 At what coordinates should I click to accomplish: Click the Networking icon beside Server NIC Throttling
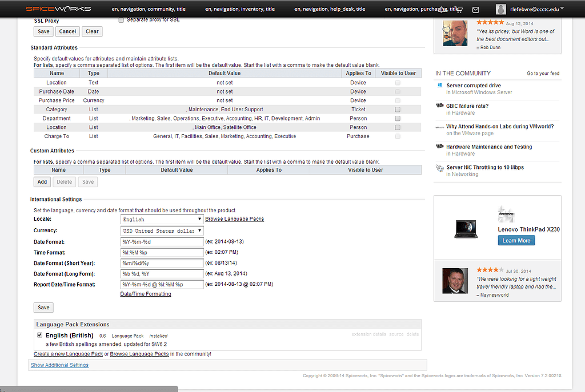(440, 168)
